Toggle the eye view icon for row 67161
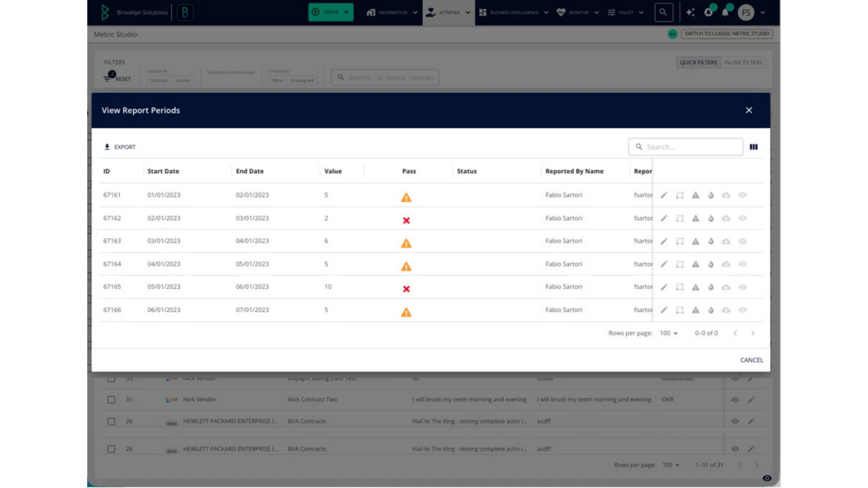 (x=742, y=195)
